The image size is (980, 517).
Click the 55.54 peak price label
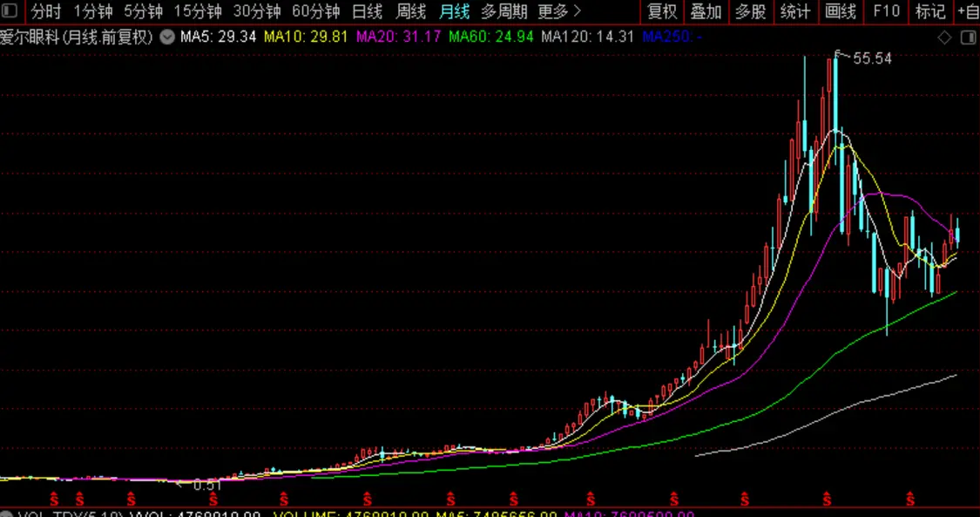pos(872,58)
